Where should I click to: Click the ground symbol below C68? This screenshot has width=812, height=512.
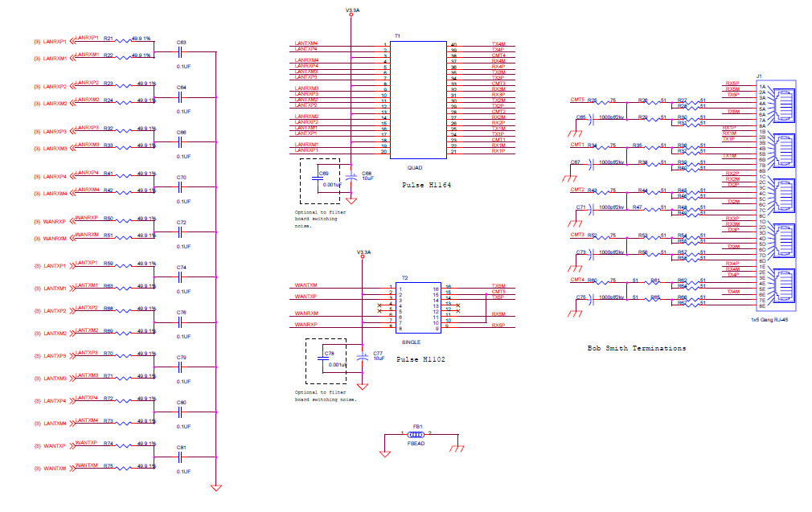point(351,200)
